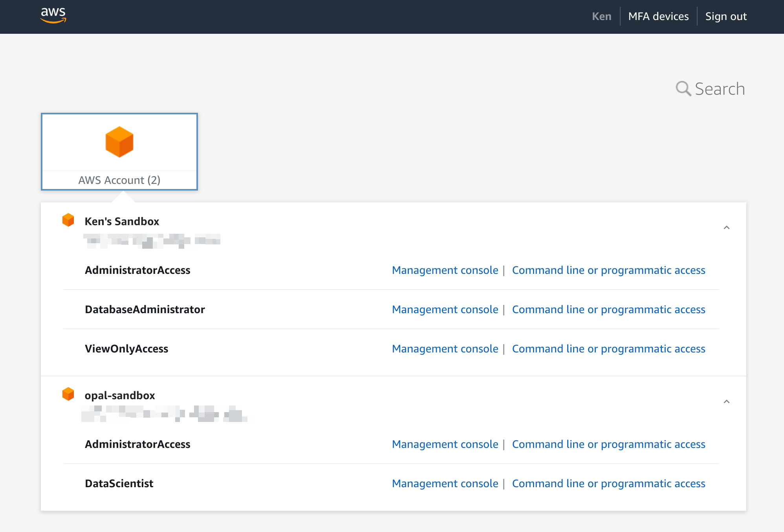Collapse the opal-sandbox account section
784x532 pixels.
726,402
